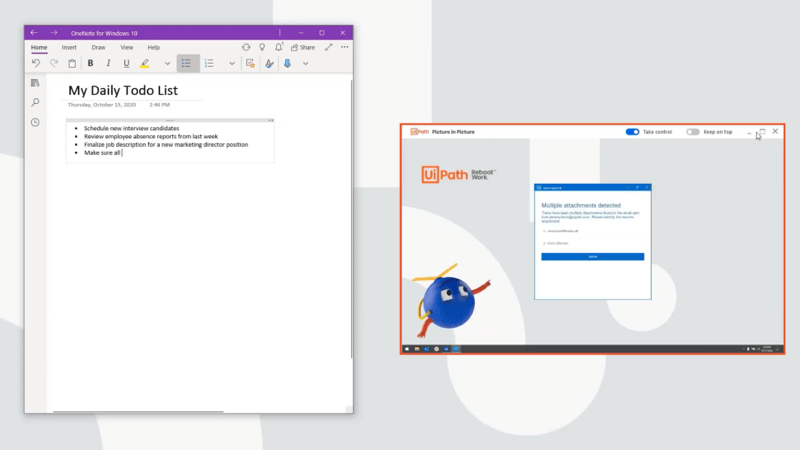Click the Paste clipboard icon
Image resolution: width=800 pixels, height=450 pixels.
pyautogui.click(x=72, y=63)
